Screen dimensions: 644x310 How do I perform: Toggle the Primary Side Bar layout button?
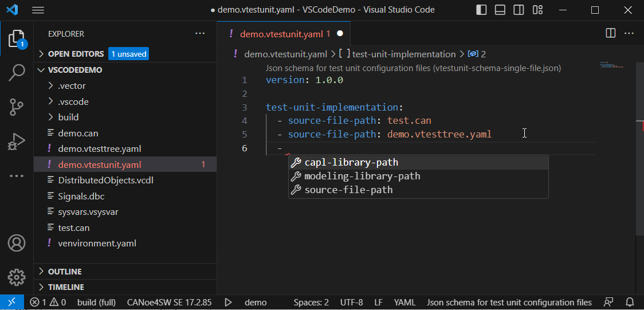[x=481, y=10]
